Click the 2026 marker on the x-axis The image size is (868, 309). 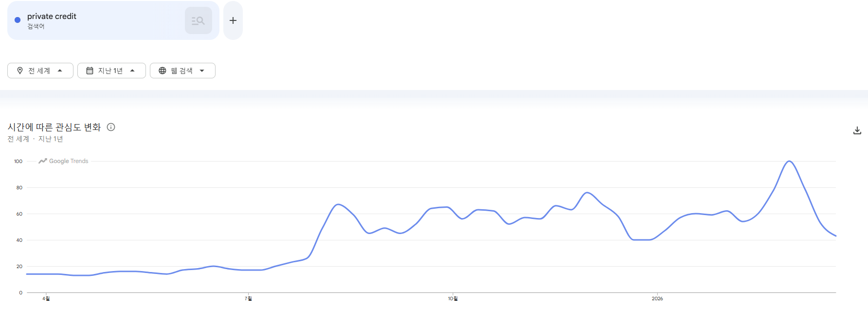coord(657,298)
